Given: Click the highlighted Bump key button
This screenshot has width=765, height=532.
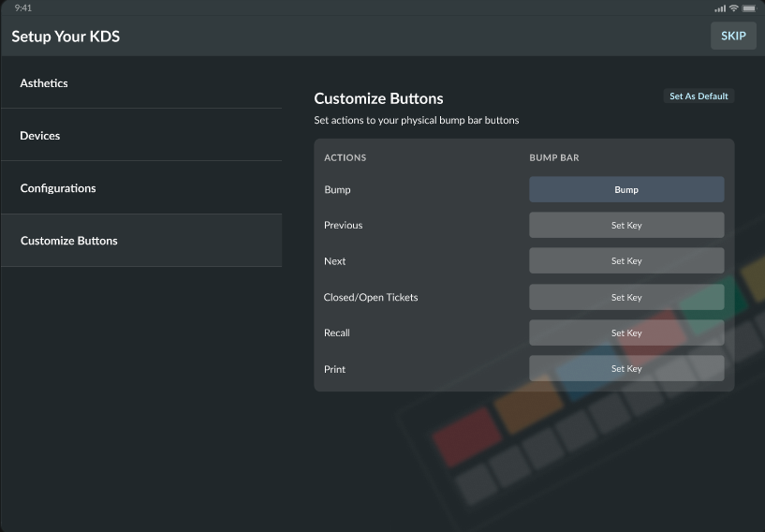Looking at the screenshot, I should [626, 190].
